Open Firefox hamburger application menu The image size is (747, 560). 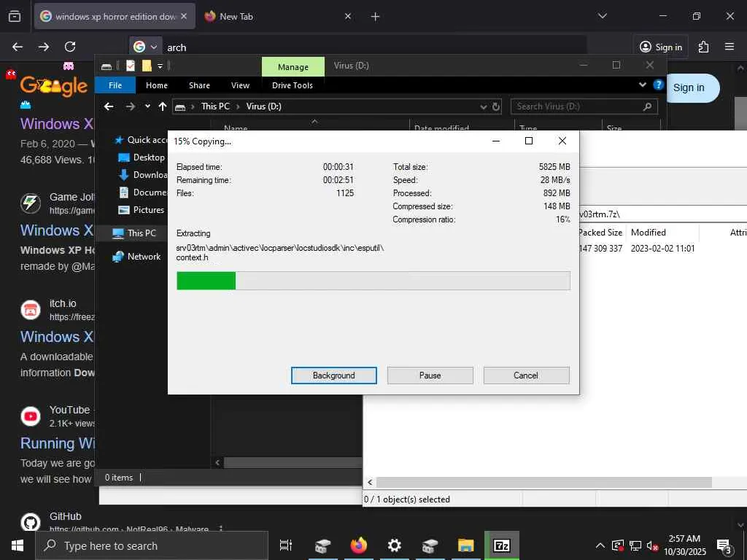pos(729,47)
